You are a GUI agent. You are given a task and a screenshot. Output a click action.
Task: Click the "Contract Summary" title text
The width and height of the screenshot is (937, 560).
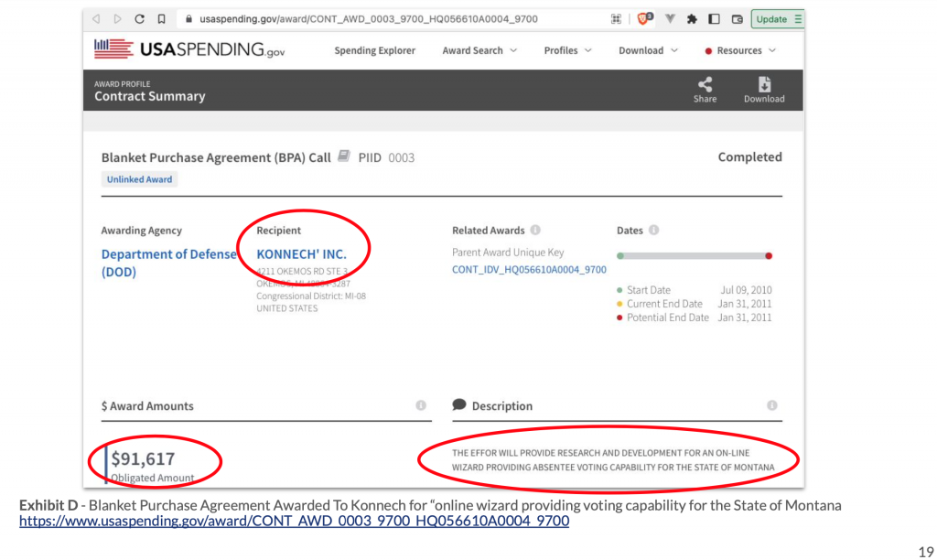[149, 96]
